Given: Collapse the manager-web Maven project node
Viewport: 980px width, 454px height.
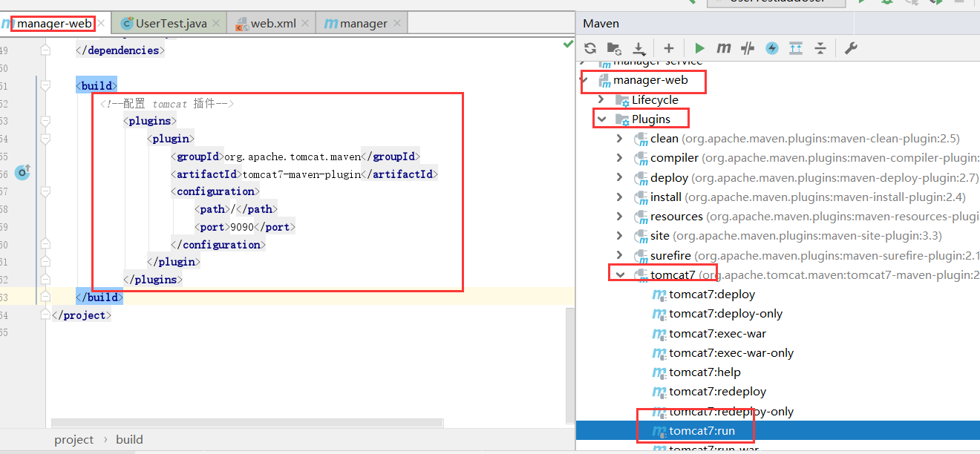Looking at the screenshot, I should [x=585, y=79].
